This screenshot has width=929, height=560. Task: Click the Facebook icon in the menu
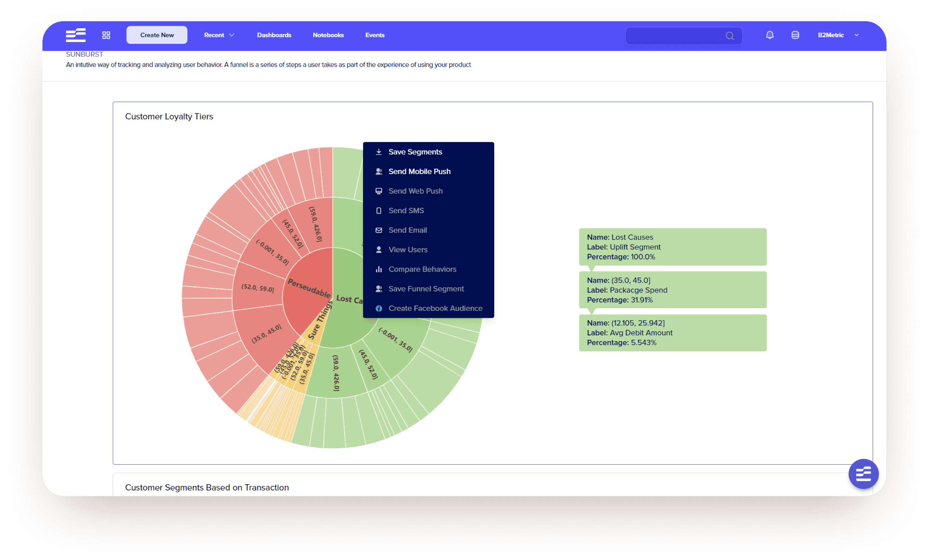379,309
